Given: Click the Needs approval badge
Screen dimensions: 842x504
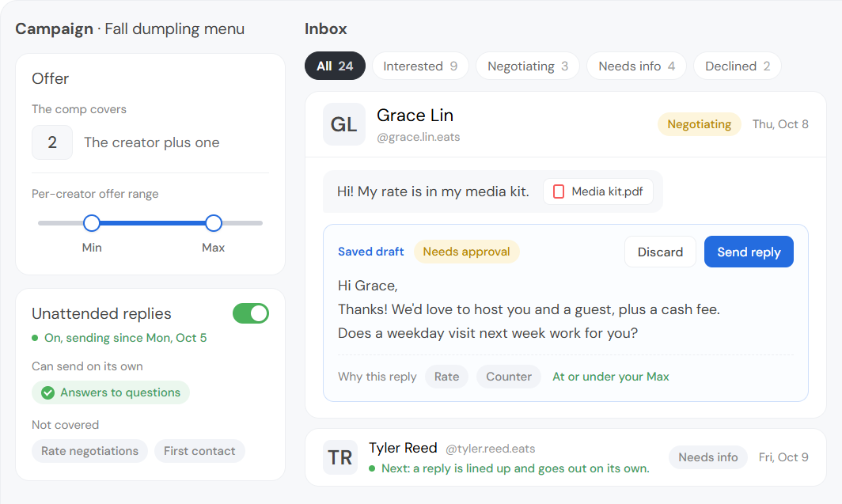Looking at the screenshot, I should coord(466,252).
